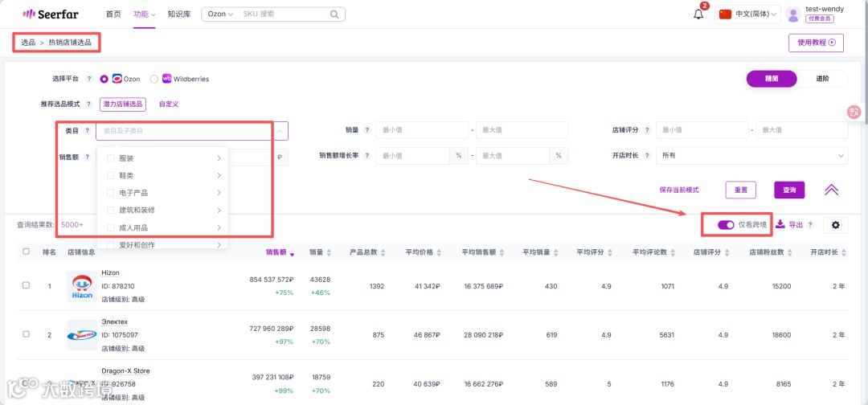Select the Wildberries platform radio button
This screenshot has height=405, width=868.
click(x=154, y=79)
